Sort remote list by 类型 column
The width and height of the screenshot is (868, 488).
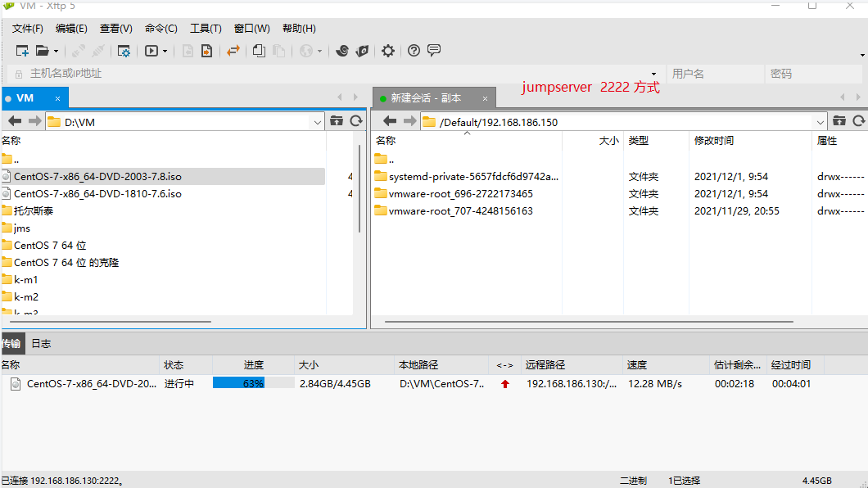click(657, 141)
